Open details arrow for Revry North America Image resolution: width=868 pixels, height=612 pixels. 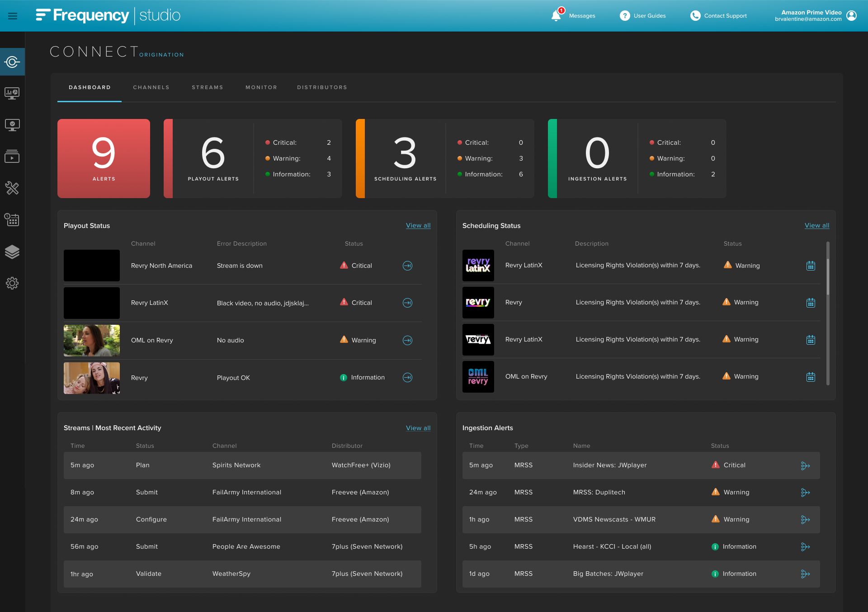click(407, 266)
